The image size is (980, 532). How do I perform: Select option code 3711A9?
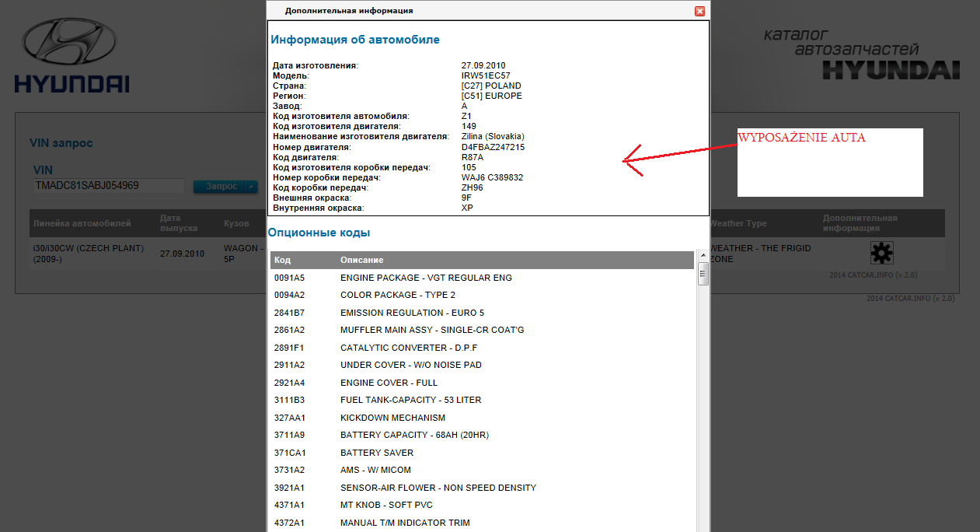[x=289, y=435]
